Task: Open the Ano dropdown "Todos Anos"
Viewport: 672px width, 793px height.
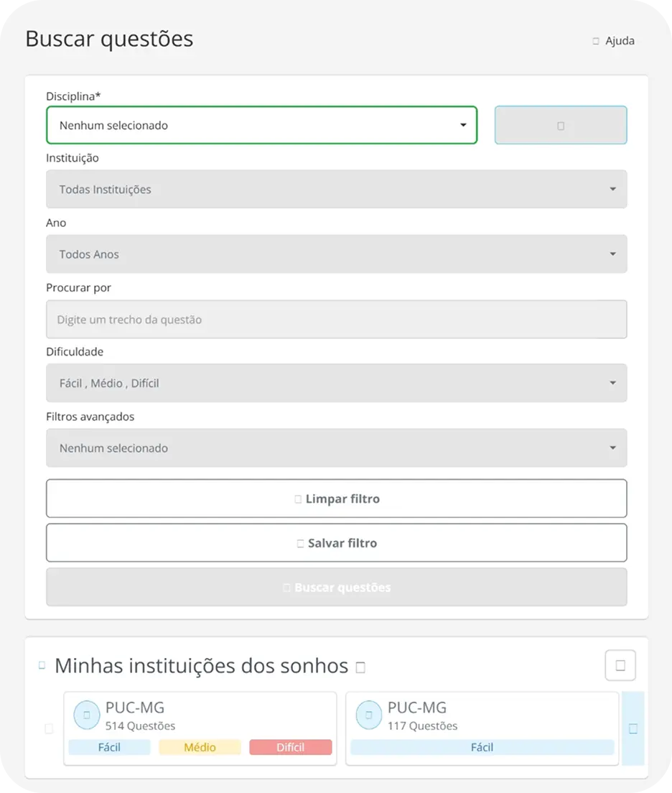Action: click(x=336, y=254)
